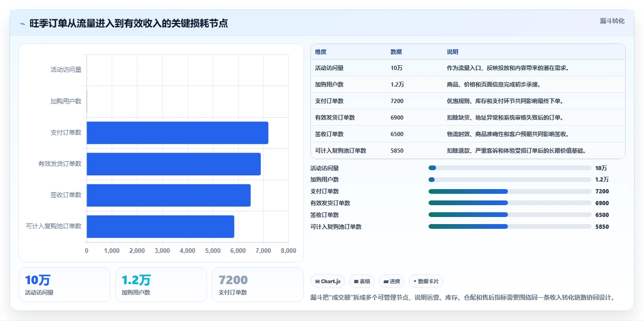
Task: Click the 活动访问量 chart axis label
Action: pyautogui.click(x=66, y=69)
